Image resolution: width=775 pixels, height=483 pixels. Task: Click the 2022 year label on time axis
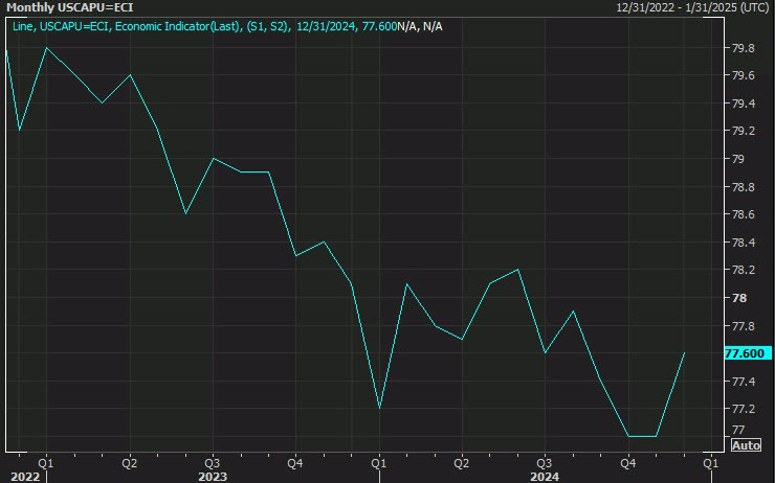click(25, 477)
